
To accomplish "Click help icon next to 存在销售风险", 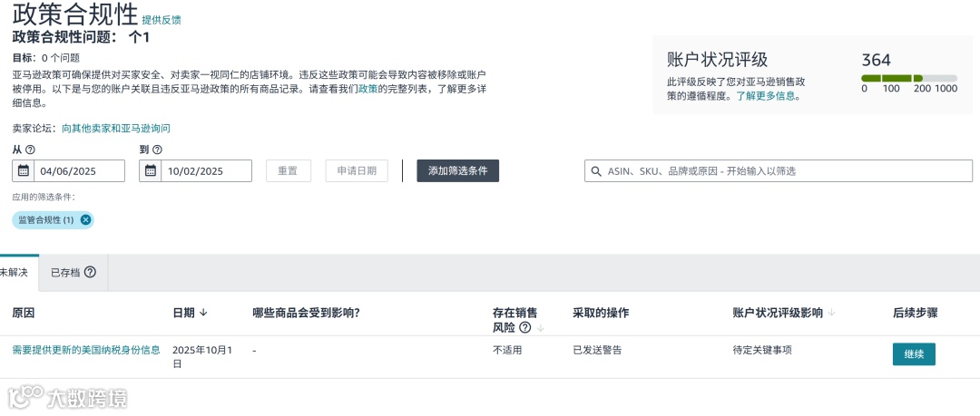I will coord(525,328).
